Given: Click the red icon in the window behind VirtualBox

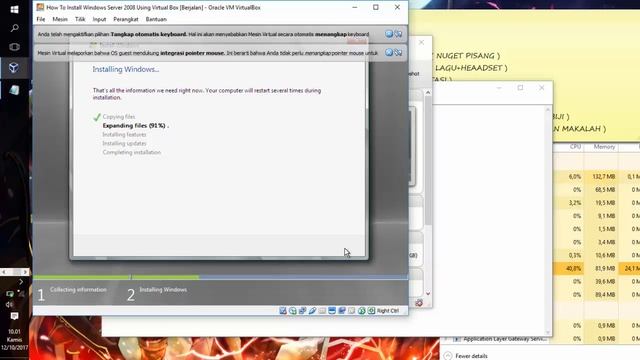Looking at the screenshot, I should click(419, 303).
